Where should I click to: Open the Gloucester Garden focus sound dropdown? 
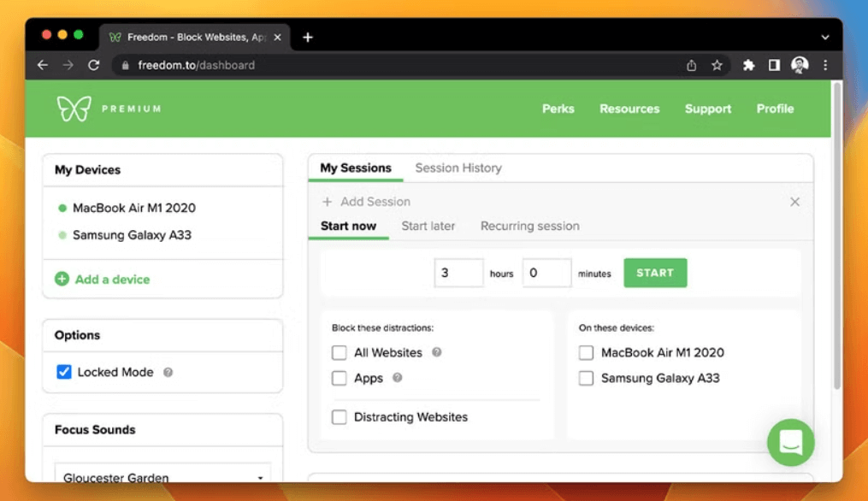click(x=162, y=474)
